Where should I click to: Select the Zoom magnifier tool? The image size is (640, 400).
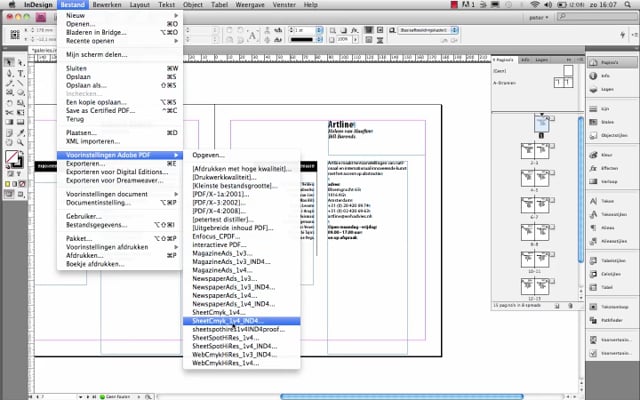[20, 142]
